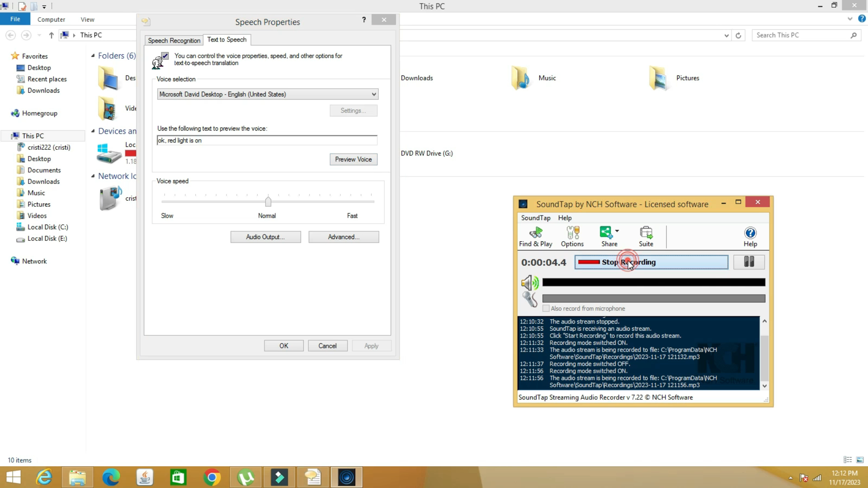
Task: Open Chrome from the taskbar
Action: [212, 477]
